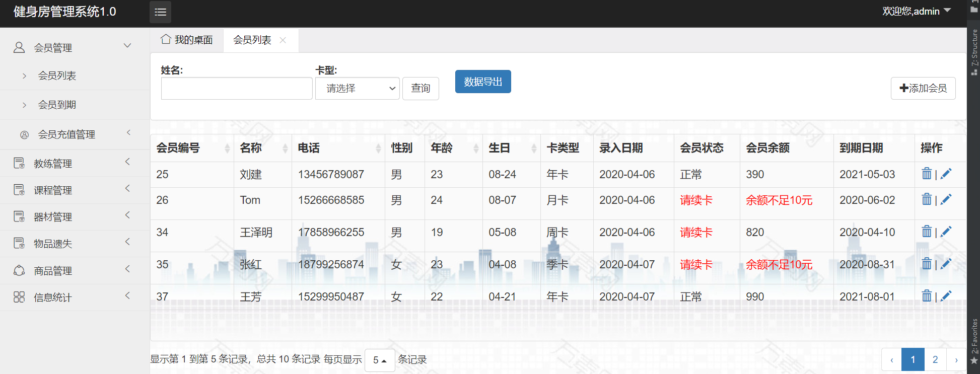This screenshot has height=374, width=980.
Task: Open 会员到期 in the sidebar
Action: (x=57, y=105)
